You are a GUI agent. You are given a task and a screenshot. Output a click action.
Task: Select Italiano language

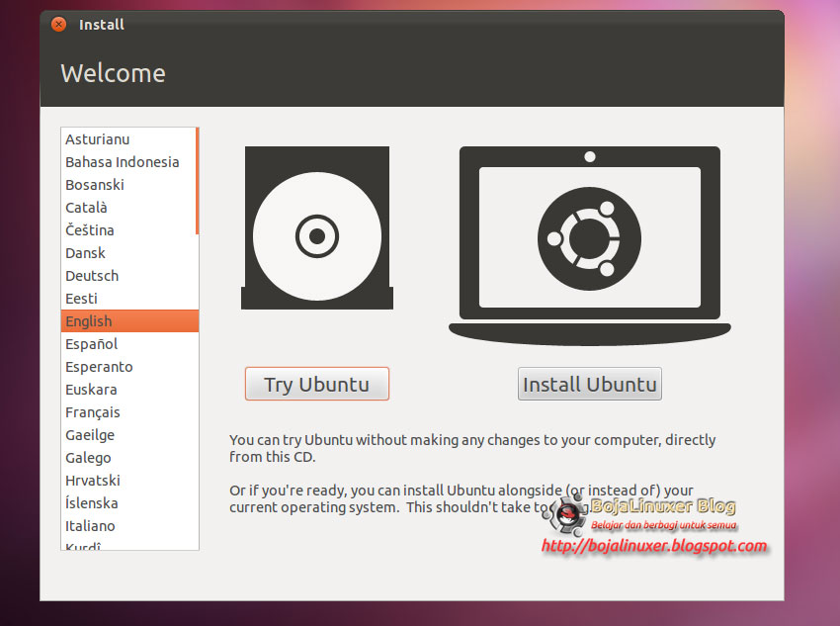(129, 526)
